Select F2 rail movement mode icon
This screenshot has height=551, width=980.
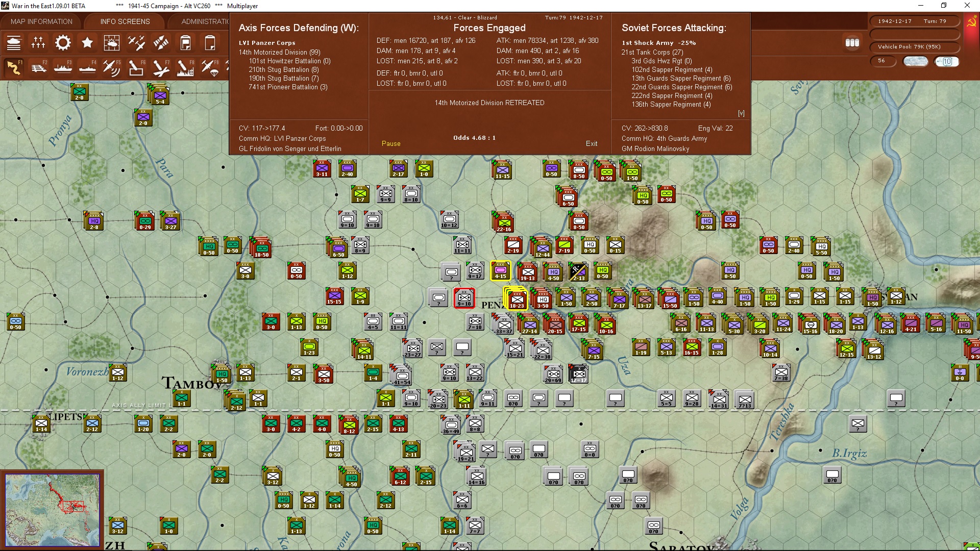pyautogui.click(x=38, y=67)
